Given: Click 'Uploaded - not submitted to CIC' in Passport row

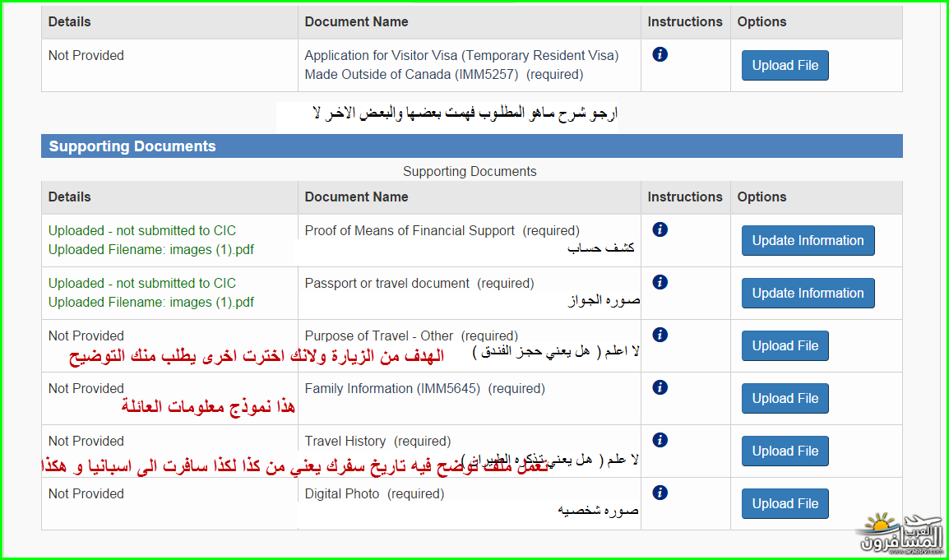Looking at the screenshot, I should click(x=142, y=284).
